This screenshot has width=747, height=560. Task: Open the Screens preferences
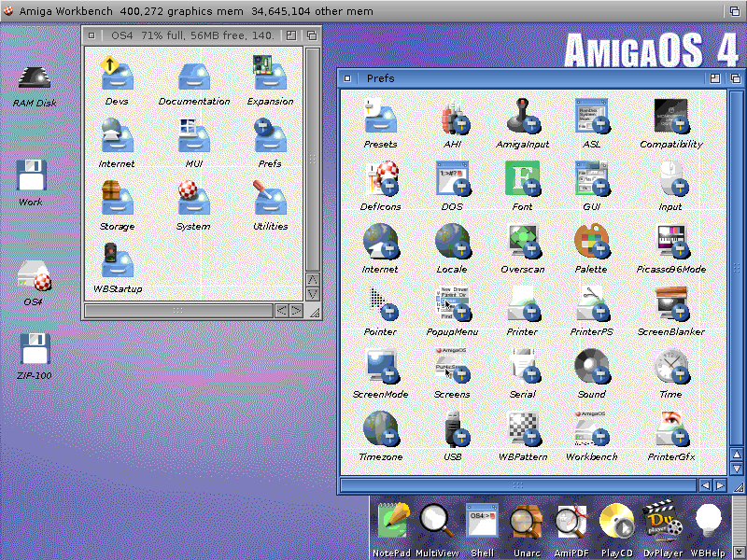[x=452, y=366]
